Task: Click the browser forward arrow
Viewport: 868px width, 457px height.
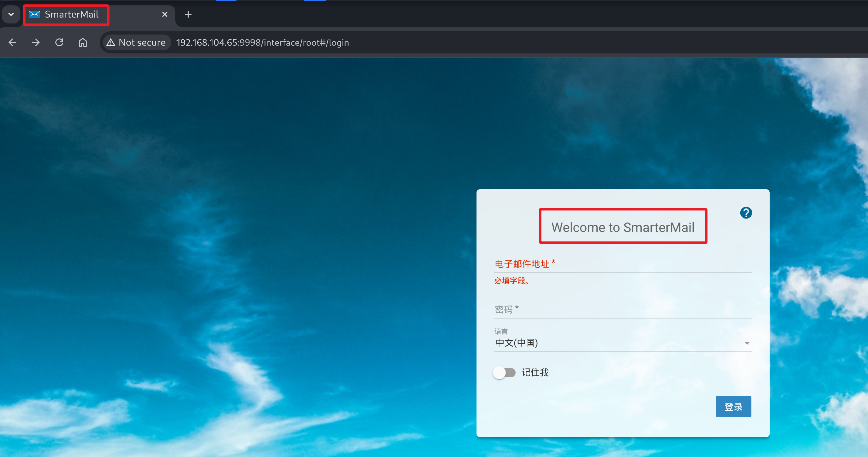Action: coord(36,42)
